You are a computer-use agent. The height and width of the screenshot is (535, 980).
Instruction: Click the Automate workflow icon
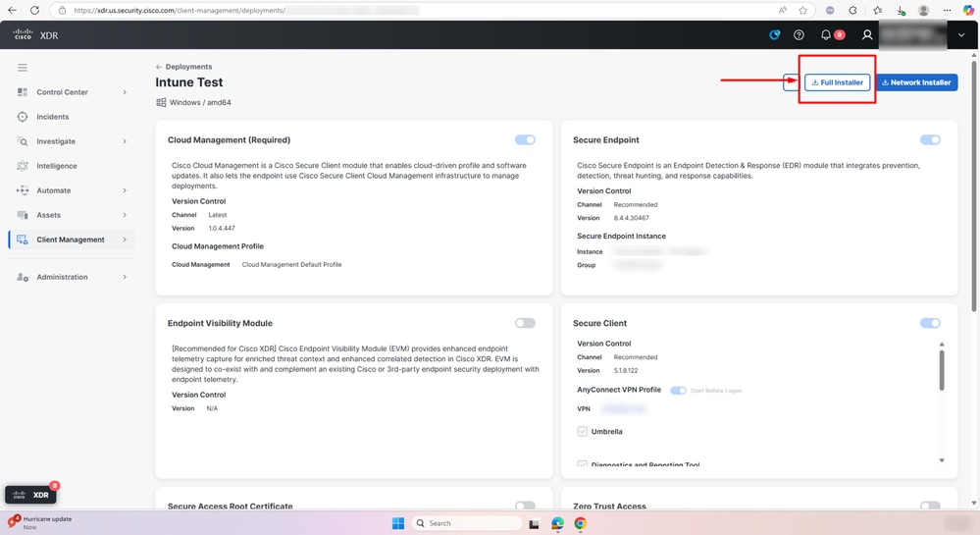coord(23,190)
